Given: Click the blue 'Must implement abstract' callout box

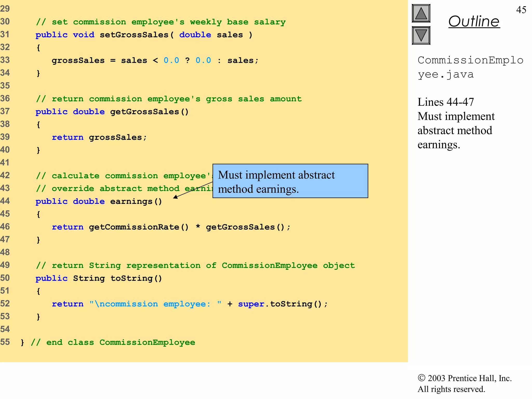Looking at the screenshot, I should pyautogui.click(x=290, y=181).
